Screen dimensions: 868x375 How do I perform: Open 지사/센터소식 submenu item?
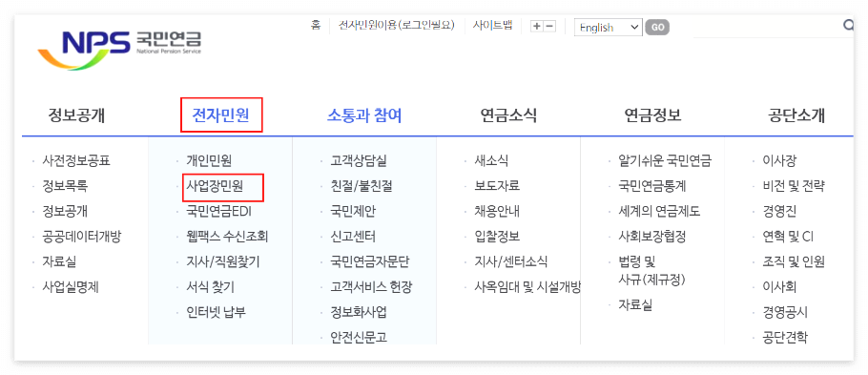[511, 262]
